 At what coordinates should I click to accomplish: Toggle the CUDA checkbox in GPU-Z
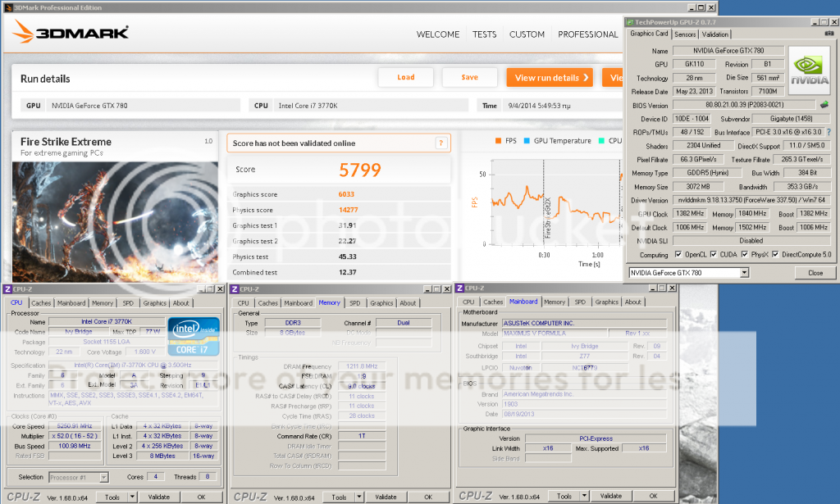coord(713,254)
